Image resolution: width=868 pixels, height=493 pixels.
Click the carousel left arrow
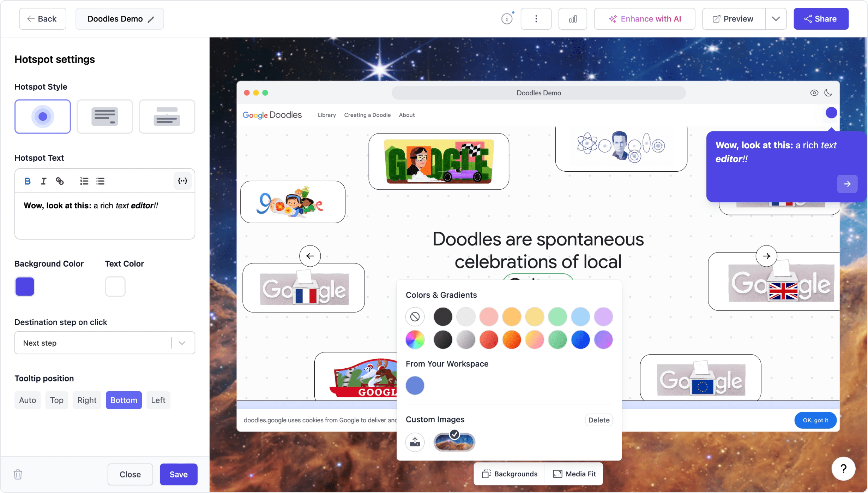click(x=310, y=256)
